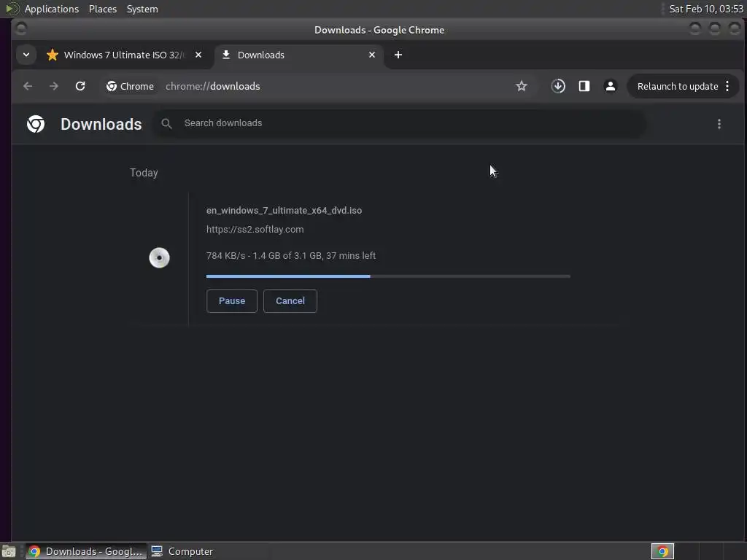Open a new tab with the plus button
The width and height of the screenshot is (747, 560).
pos(398,55)
